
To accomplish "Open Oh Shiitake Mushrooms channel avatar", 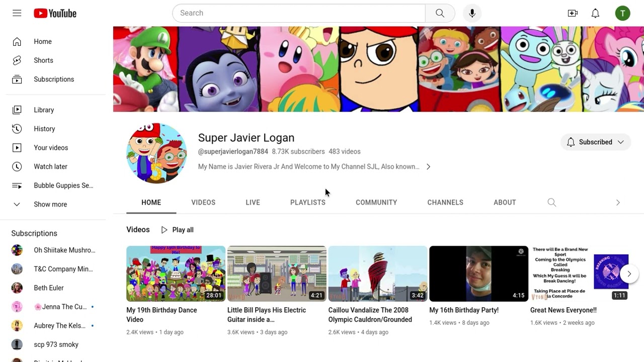I will pos(17,250).
